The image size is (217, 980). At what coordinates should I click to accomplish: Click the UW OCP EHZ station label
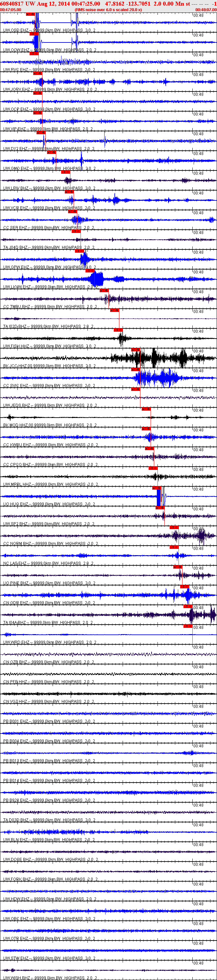[x=49, y=109]
